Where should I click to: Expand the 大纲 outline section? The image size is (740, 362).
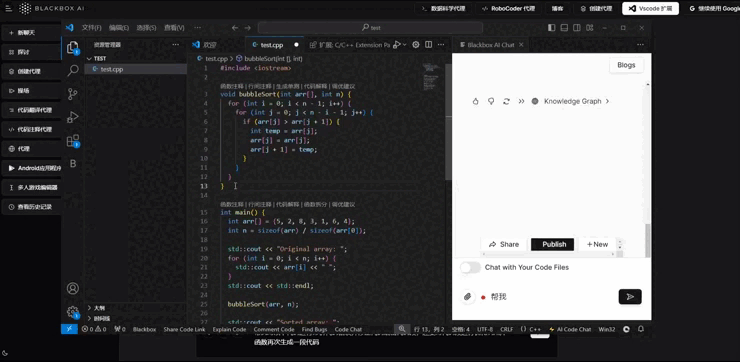99,308
